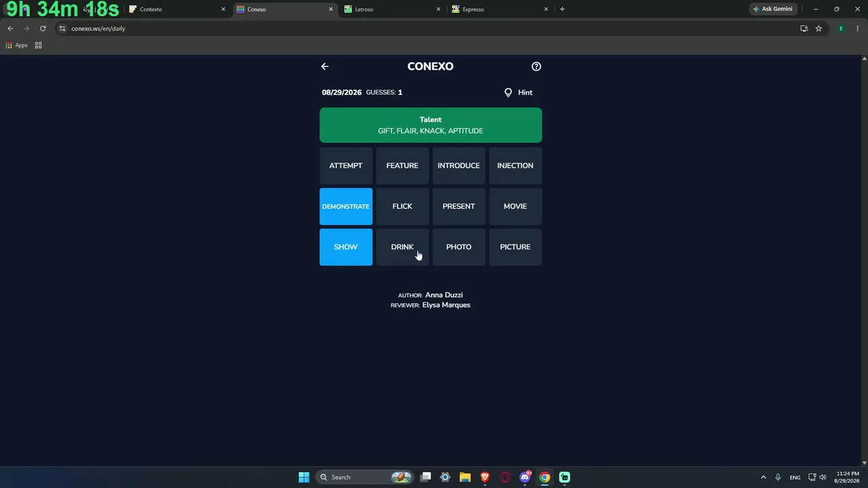Open tab groups grid icon in bookmarks bar
The image size is (868, 488).
(39, 45)
